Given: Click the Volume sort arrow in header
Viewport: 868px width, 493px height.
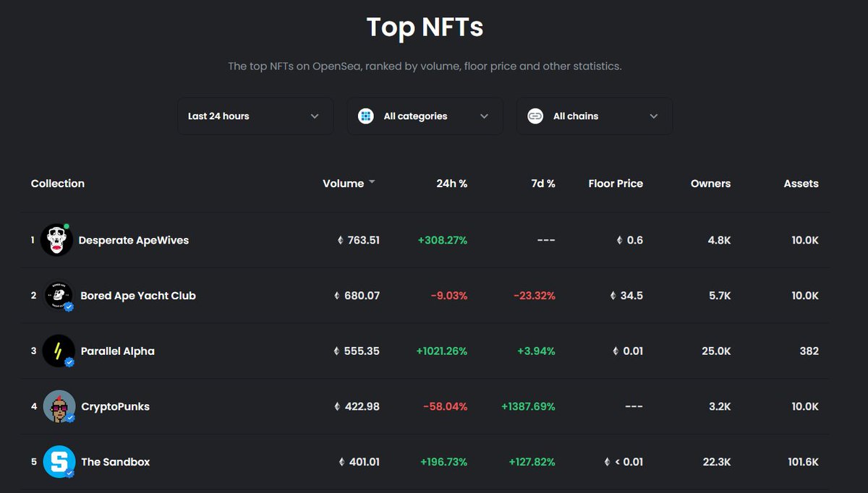Looking at the screenshot, I should click(x=372, y=183).
